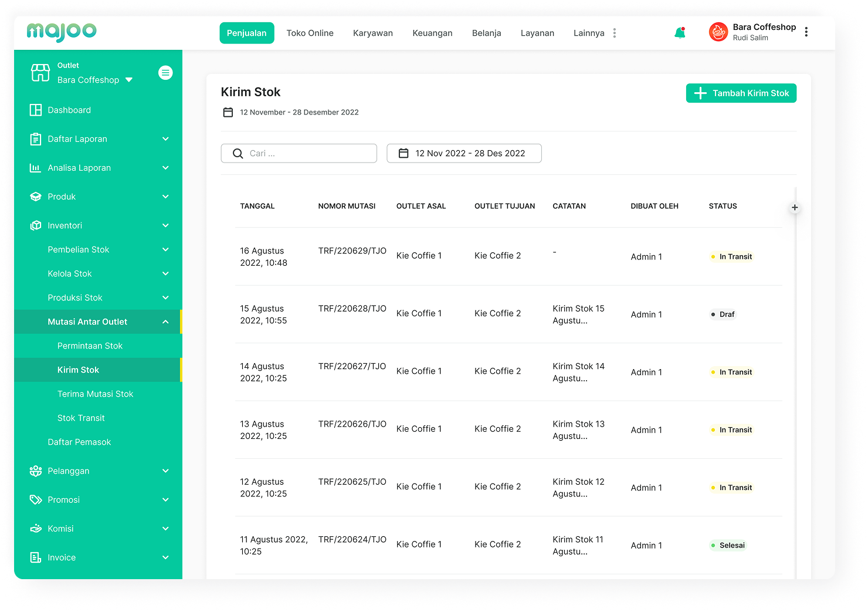Click the outlet store icon in sidebar
868x612 pixels.
40,72
